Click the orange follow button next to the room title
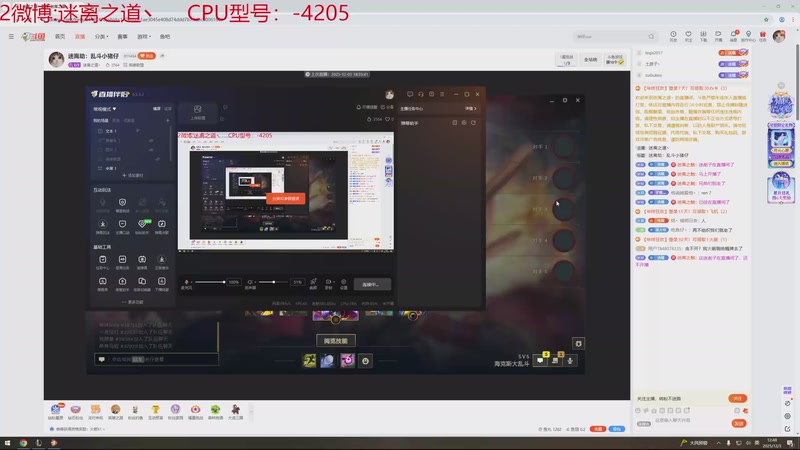The height and width of the screenshot is (450, 800). pyautogui.click(x=147, y=56)
